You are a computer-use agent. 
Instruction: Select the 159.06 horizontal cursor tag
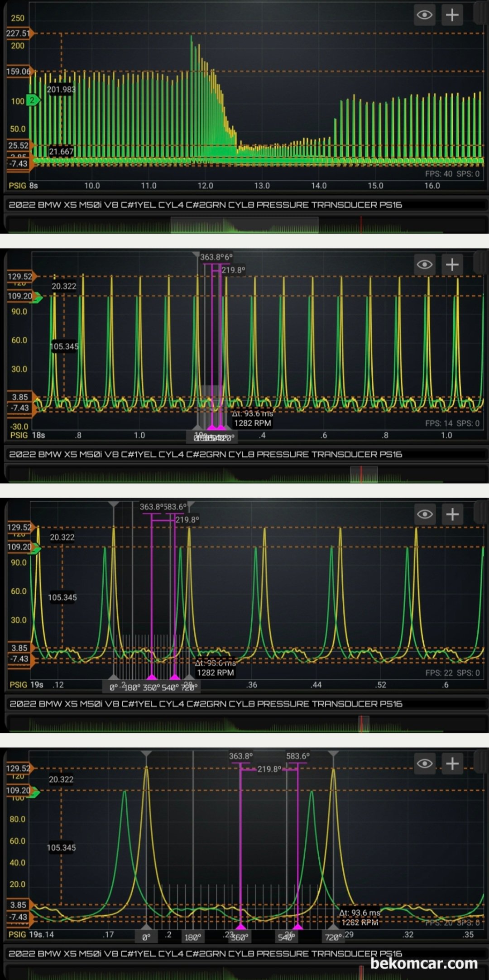[18, 71]
